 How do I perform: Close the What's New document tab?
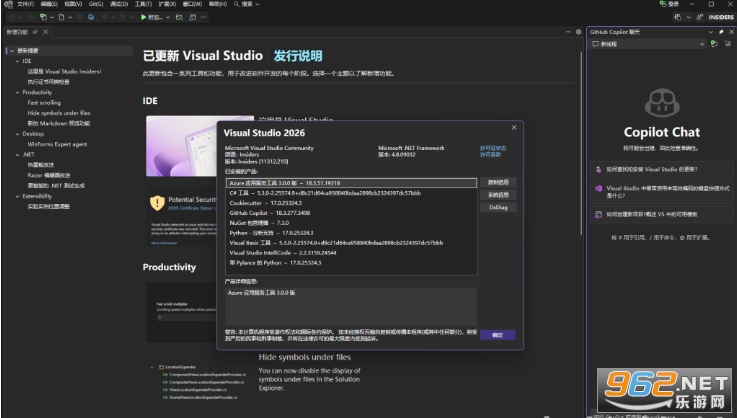[x=46, y=32]
